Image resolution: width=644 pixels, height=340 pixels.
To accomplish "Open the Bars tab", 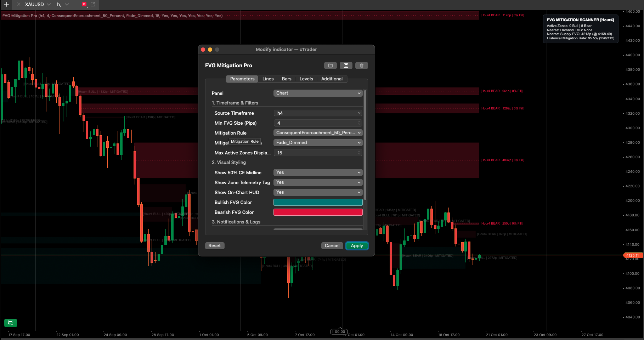I will pos(287,79).
